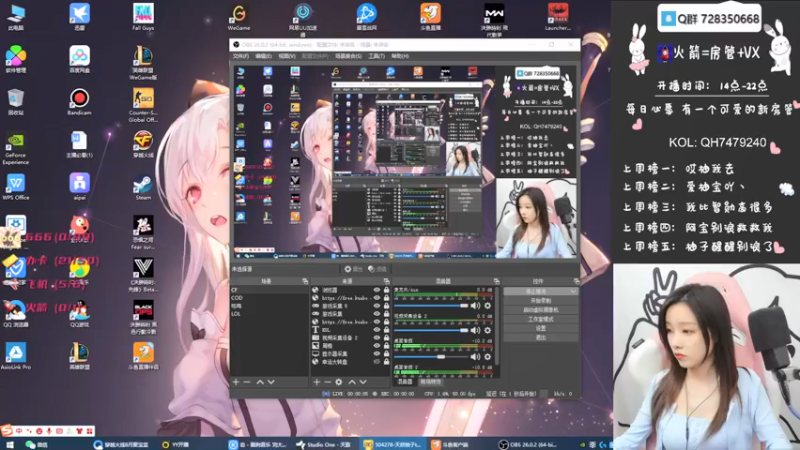Screen dimensions: 800x450
Task: Toggle visibility of text source with T icon
Action: pos(377,330)
